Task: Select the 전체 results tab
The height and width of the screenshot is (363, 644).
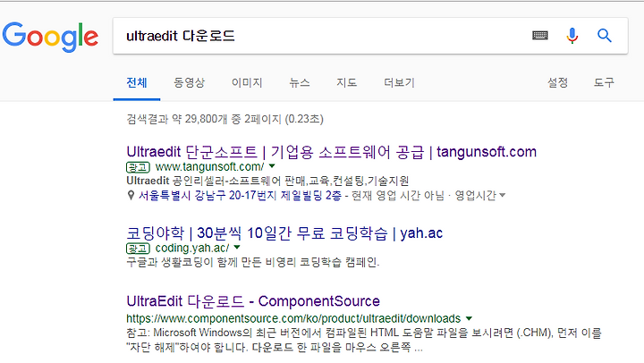Action: point(137,83)
